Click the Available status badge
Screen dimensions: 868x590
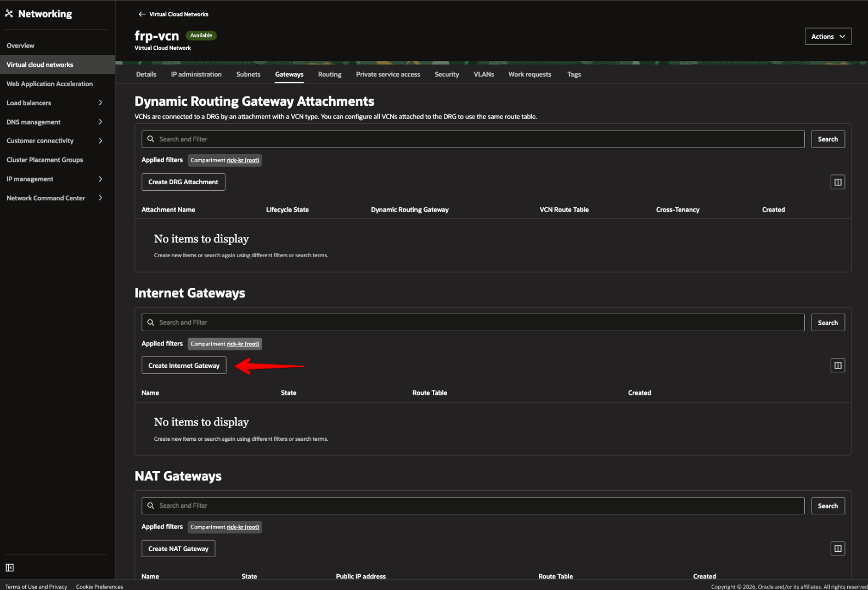tap(201, 36)
